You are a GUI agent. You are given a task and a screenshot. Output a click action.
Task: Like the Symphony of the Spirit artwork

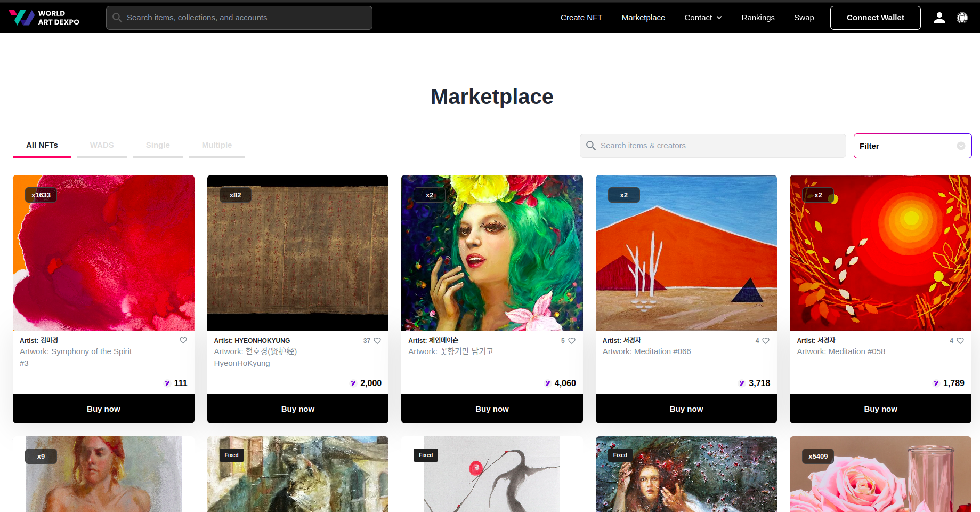tap(183, 340)
